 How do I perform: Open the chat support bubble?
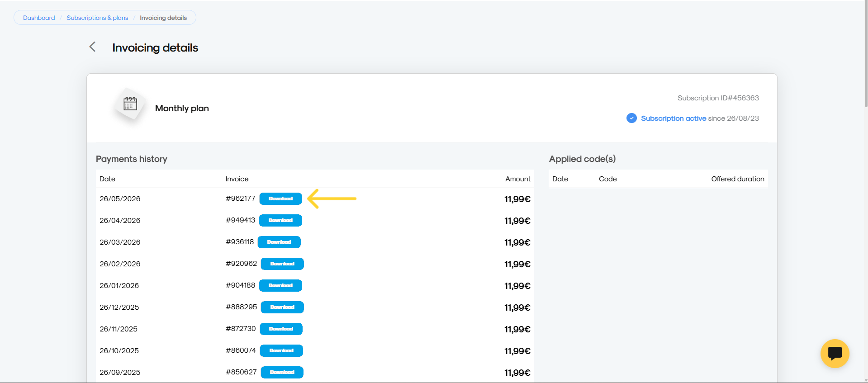point(835,353)
